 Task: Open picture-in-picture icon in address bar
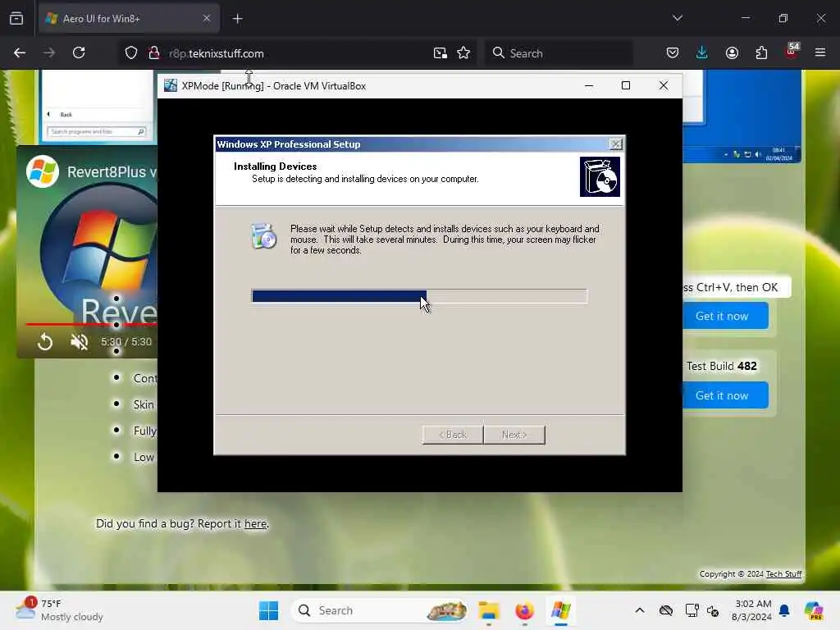[441, 53]
